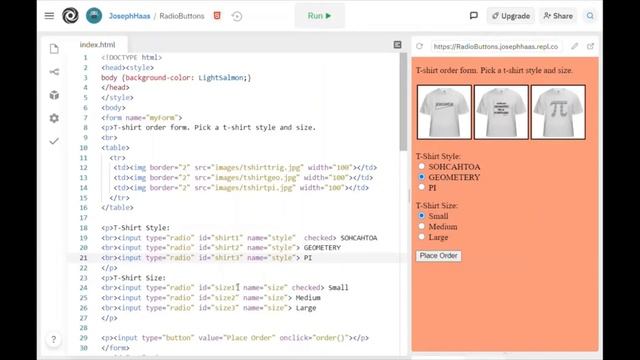
Task: Click the pi t-shirt thumbnail
Action: pyautogui.click(x=558, y=112)
